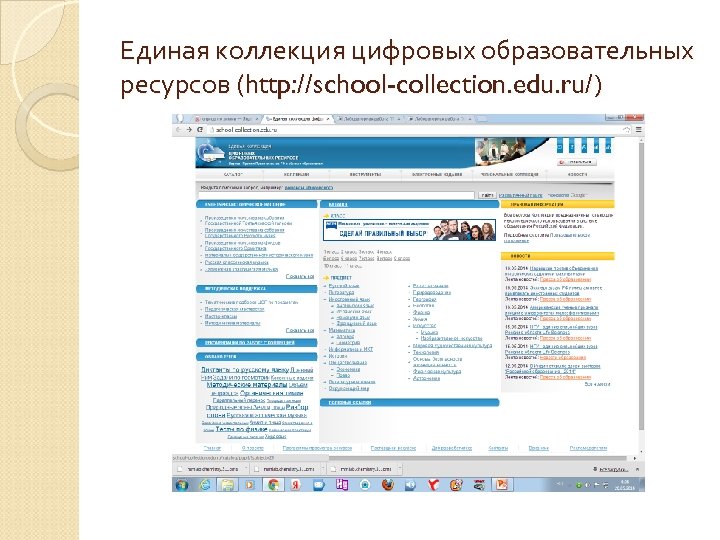
Task: Open the advanced search link
Action: pyautogui.click(x=520, y=196)
